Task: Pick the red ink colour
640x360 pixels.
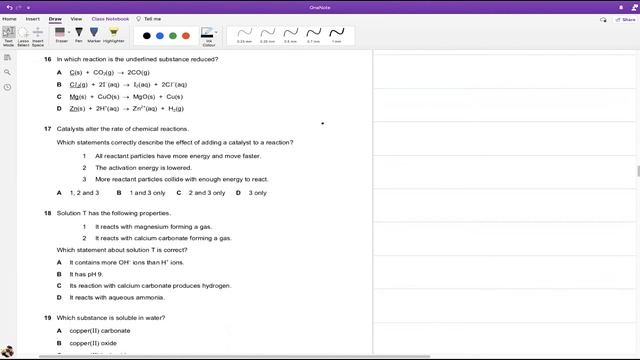Action: tap(186, 36)
